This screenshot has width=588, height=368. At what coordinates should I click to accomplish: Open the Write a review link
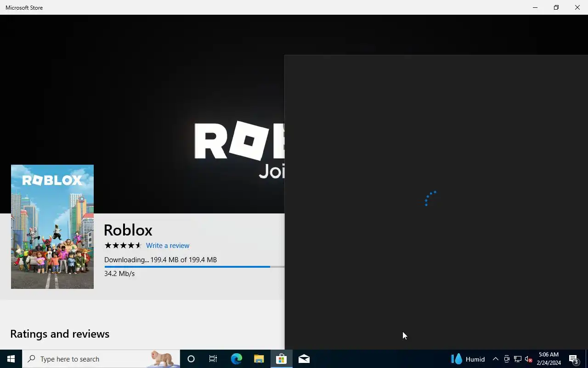168,246
